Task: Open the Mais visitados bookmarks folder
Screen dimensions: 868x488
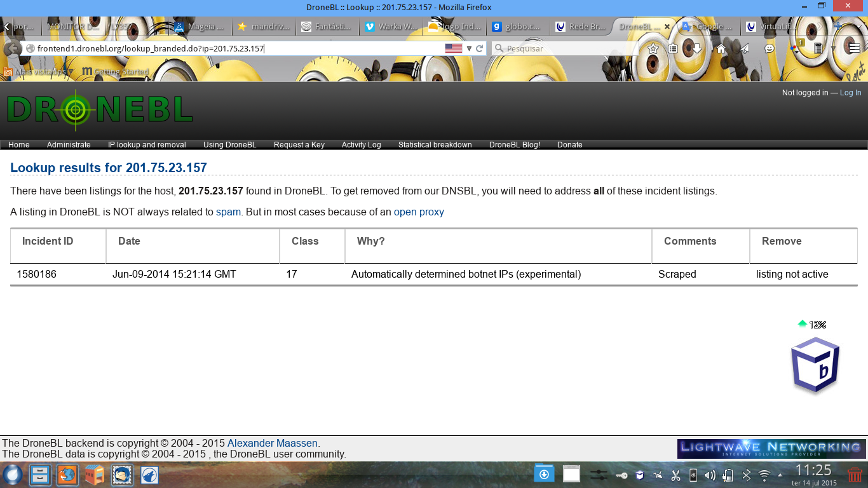Action: pyautogui.click(x=38, y=72)
